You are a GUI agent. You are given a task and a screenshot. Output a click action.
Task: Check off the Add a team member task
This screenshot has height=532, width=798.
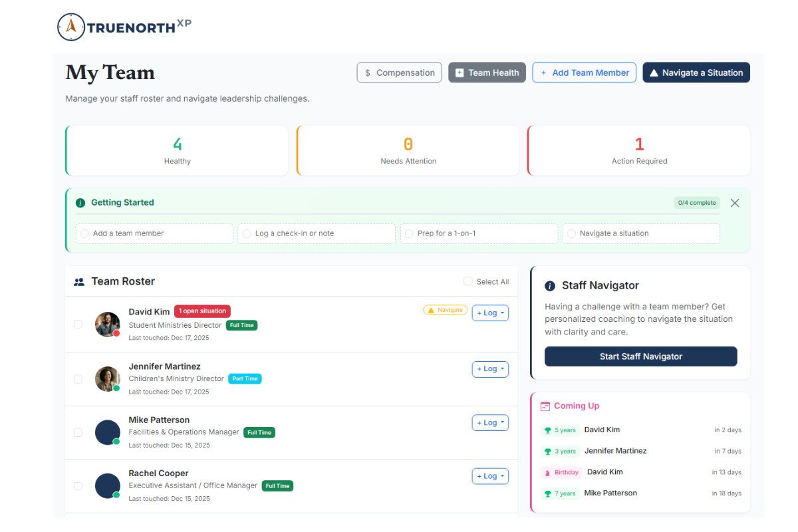pyautogui.click(x=84, y=233)
